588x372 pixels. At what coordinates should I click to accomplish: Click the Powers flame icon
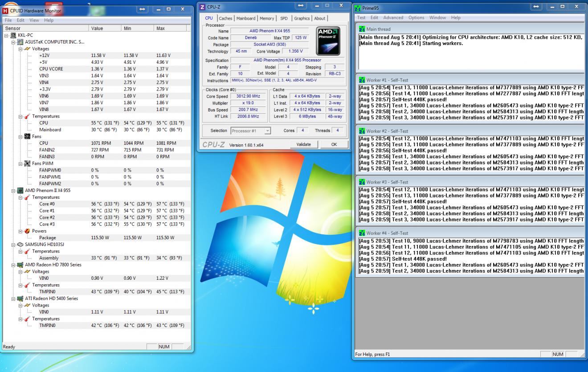point(27,231)
